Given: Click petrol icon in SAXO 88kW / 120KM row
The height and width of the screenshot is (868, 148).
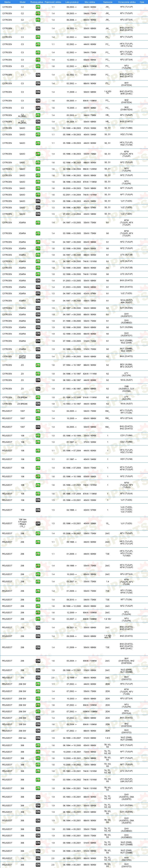Looking at the screenshot, I should point(38,169).
